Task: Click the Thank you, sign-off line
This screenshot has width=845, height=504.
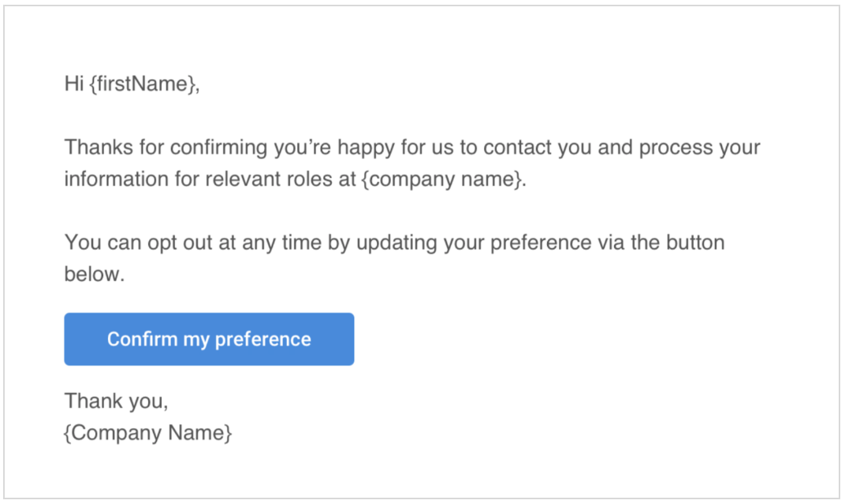Action: click(x=117, y=401)
